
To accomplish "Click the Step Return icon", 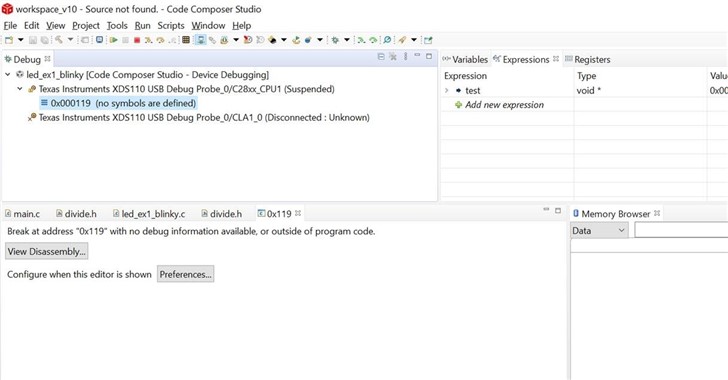I will pyautogui.click(x=172, y=40).
